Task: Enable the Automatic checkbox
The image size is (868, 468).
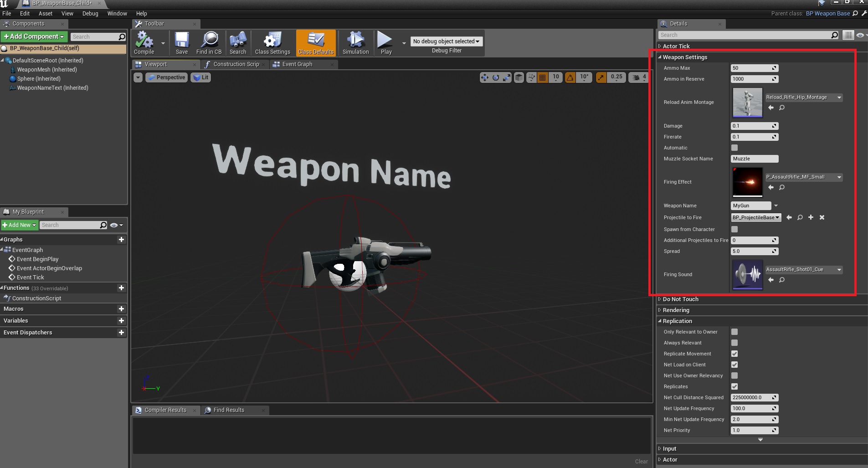Action: (x=734, y=148)
